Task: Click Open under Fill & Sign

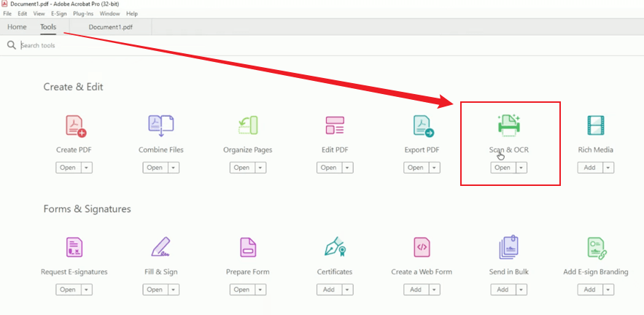Action: 155,289
